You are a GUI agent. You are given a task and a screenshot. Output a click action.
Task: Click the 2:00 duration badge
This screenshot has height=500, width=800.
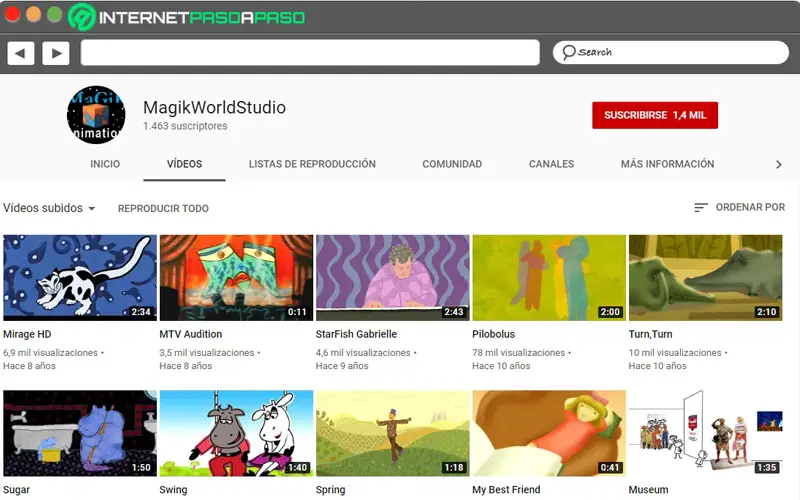tap(610, 312)
